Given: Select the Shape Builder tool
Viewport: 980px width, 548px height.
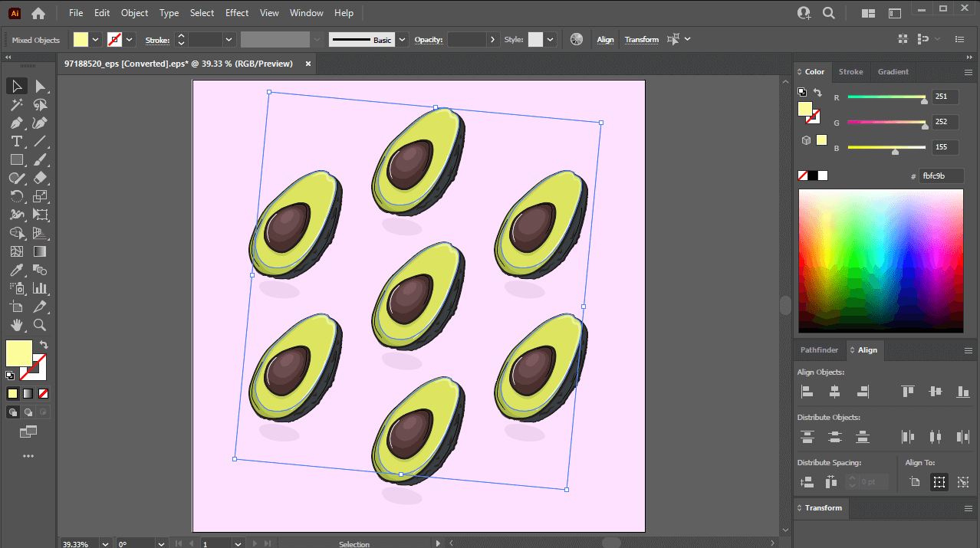Looking at the screenshot, I should [17, 233].
